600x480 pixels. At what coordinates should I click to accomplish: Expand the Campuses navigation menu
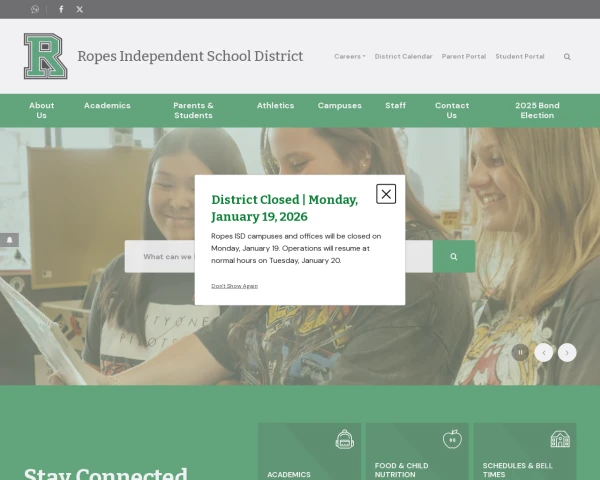[340, 105]
